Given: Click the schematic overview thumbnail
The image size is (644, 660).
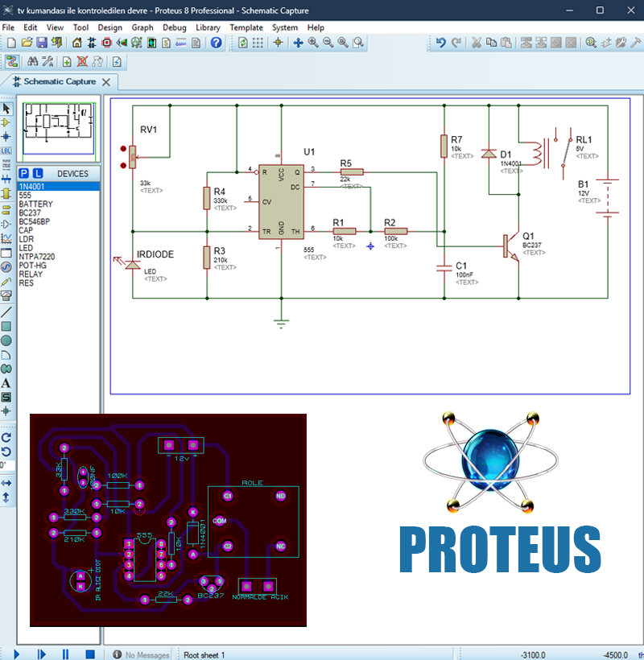Looking at the screenshot, I should click(59, 130).
